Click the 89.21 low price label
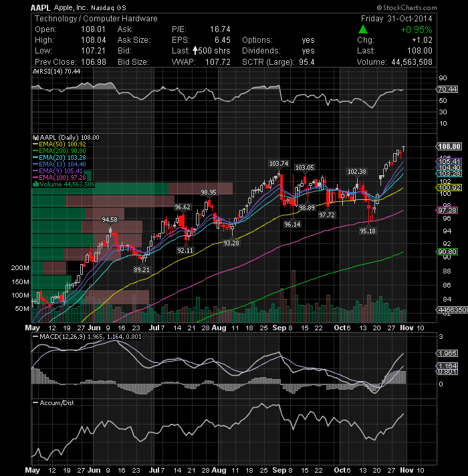 click(x=142, y=269)
